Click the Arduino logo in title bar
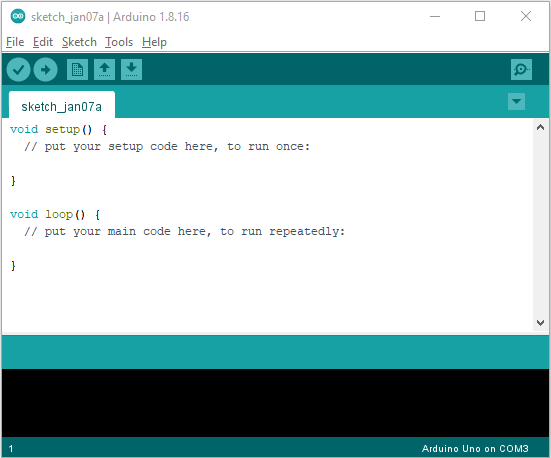 (x=18, y=16)
